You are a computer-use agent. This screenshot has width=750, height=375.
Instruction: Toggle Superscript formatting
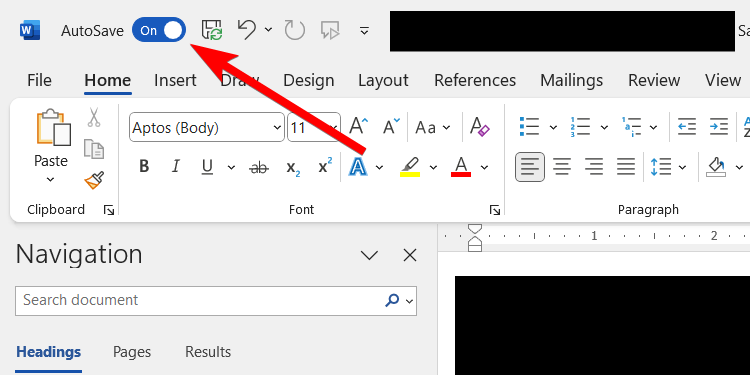325,166
